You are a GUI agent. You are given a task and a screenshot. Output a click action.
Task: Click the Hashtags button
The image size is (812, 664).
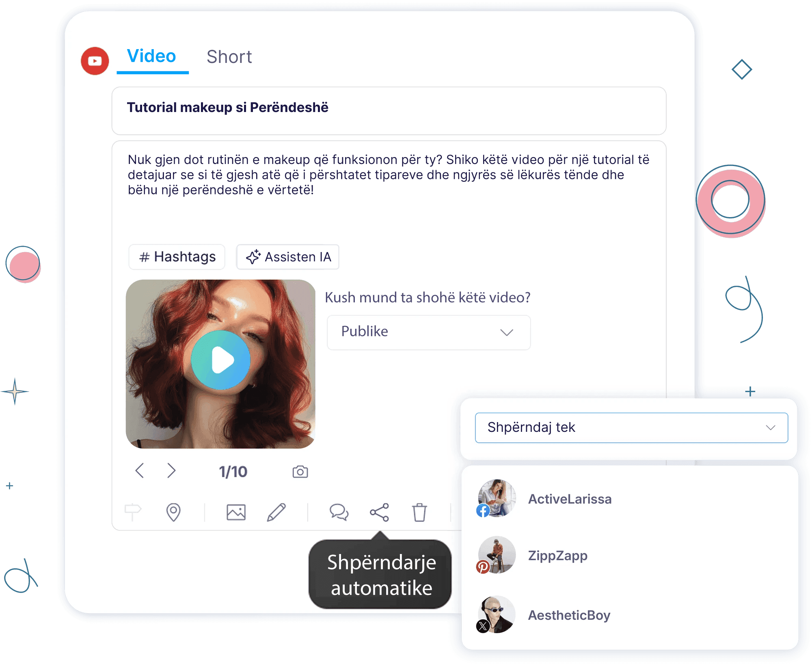(x=177, y=257)
